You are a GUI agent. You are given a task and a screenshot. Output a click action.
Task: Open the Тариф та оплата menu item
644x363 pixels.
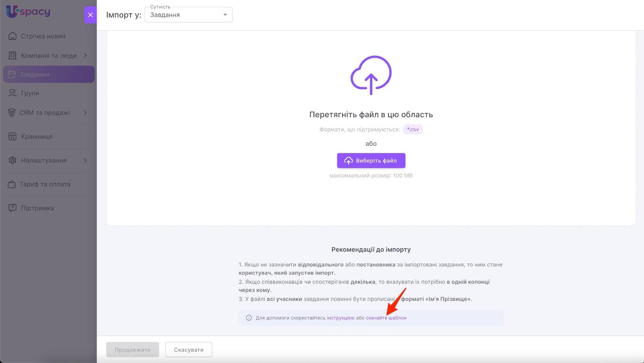pos(45,184)
